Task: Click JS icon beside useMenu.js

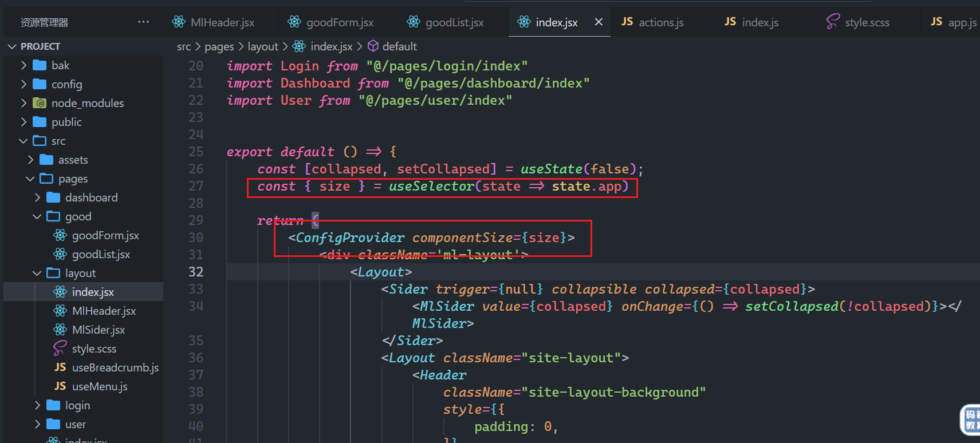Action: 60,386
